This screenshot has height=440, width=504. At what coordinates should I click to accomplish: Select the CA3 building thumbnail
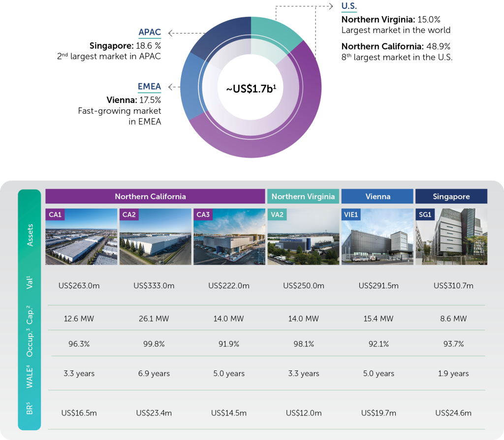click(x=229, y=237)
